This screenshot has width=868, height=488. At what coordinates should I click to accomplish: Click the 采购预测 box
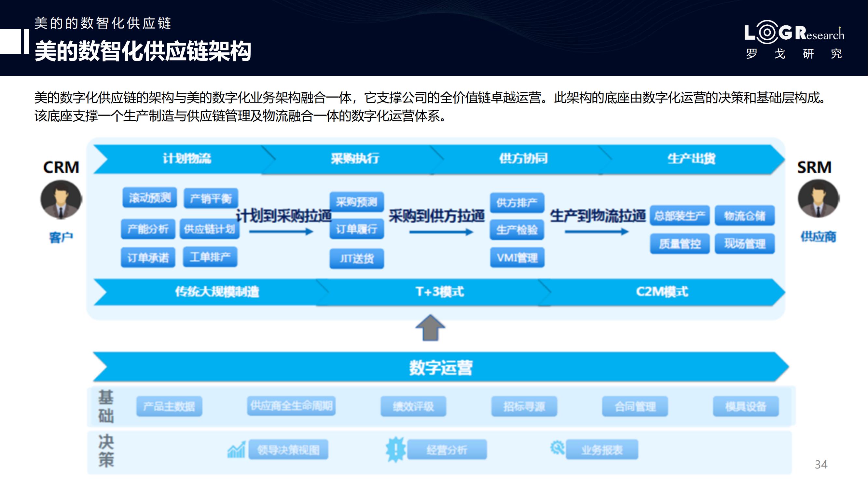[356, 202]
